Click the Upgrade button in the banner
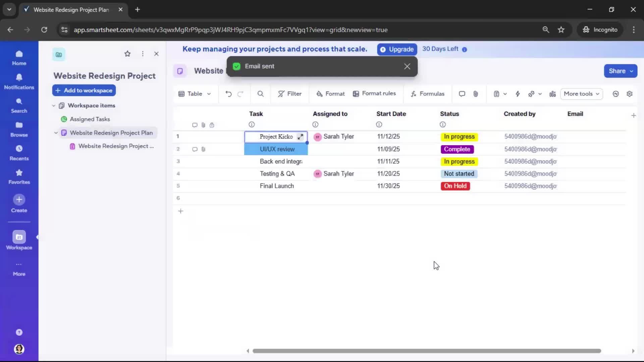The width and height of the screenshot is (644, 362). [397, 49]
